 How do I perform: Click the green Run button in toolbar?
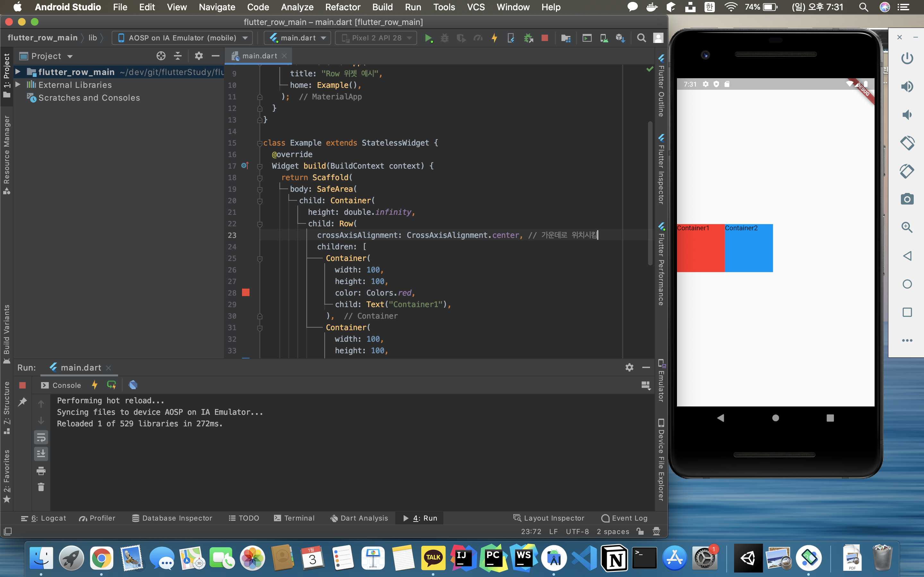coord(428,38)
